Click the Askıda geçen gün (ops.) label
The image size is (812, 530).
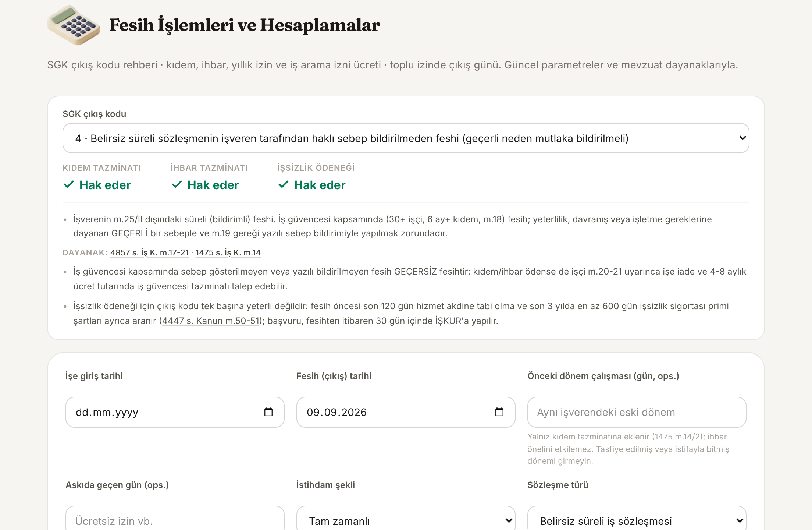pyautogui.click(x=117, y=485)
